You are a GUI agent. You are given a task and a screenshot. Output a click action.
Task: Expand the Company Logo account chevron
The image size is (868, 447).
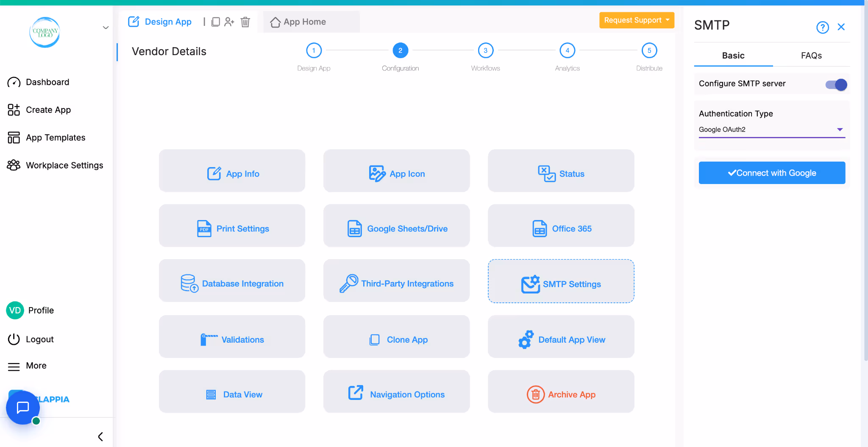tap(105, 27)
